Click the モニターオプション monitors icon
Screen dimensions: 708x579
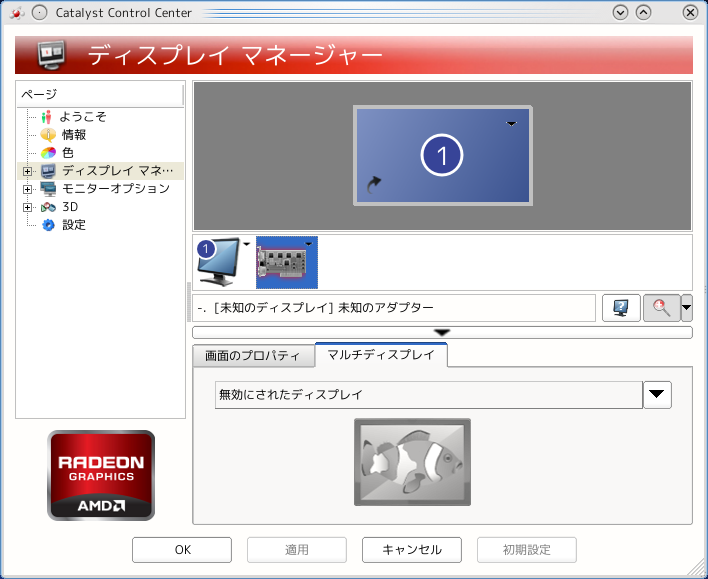[x=48, y=189]
